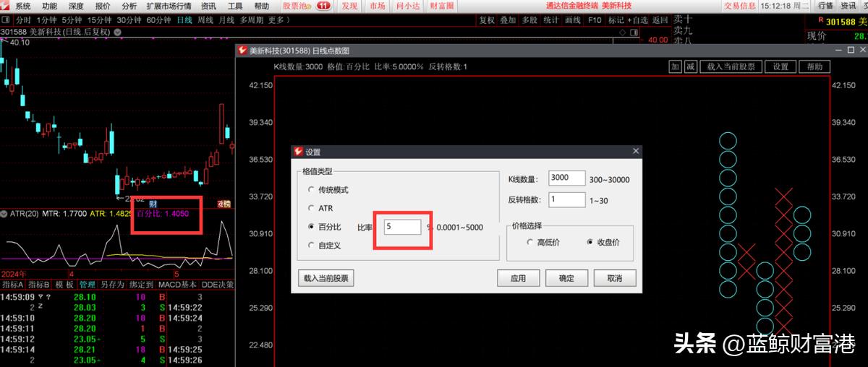Click the red notification badge showing 11

pyautogui.click(x=323, y=6)
